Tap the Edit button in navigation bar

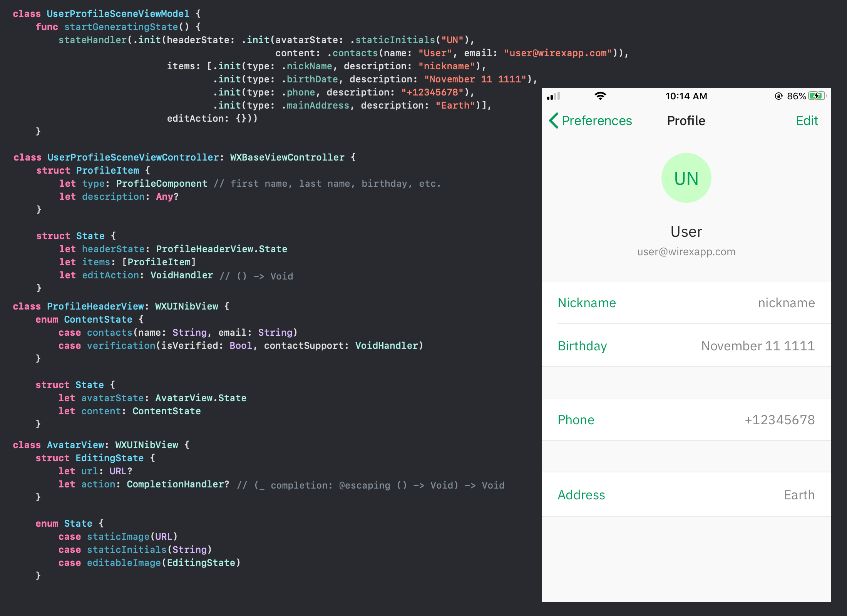[807, 121]
